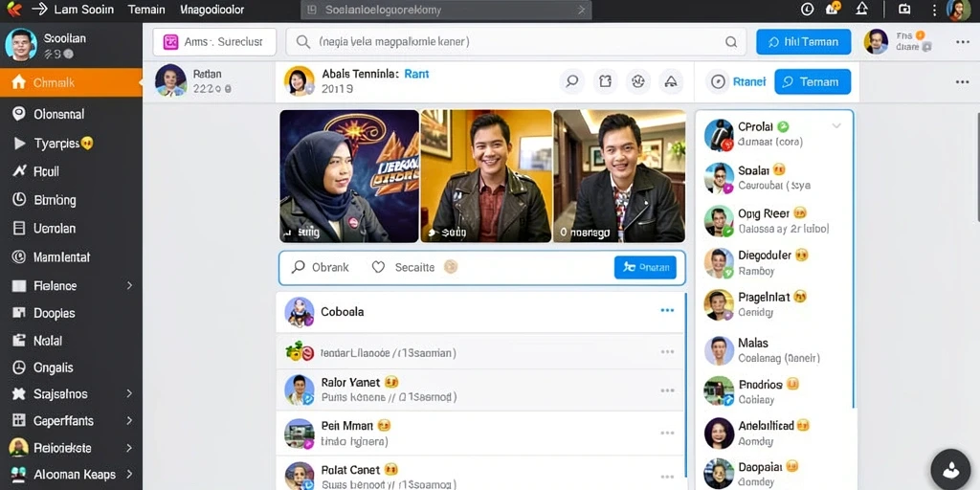Click the clock icon in top bar
The height and width of the screenshot is (490, 980).
pos(807,9)
